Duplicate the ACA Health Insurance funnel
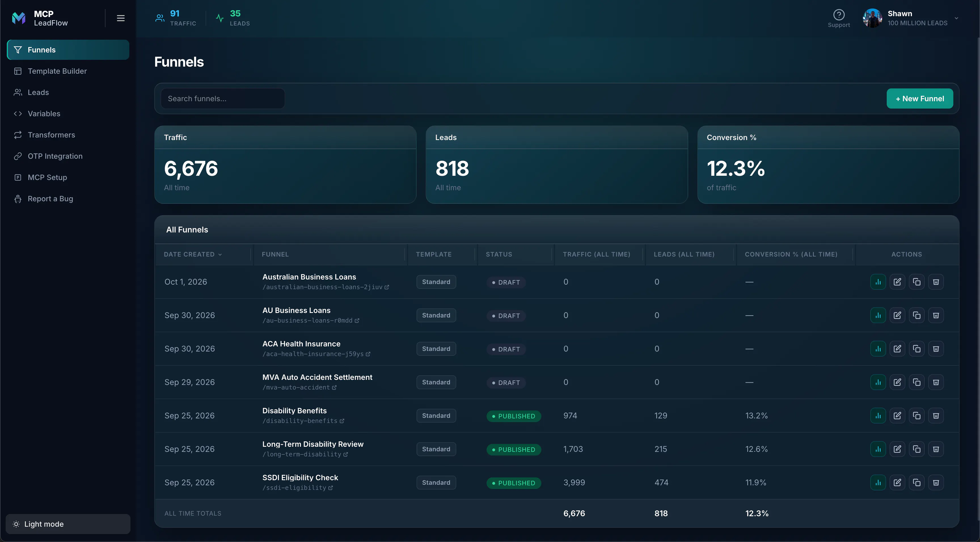The width and height of the screenshot is (980, 542). tap(916, 349)
